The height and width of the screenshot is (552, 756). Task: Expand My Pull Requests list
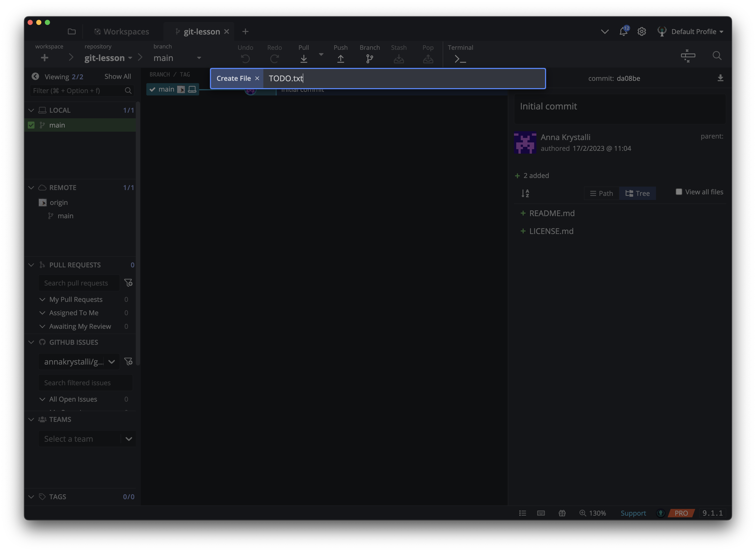(x=42, y=299)
